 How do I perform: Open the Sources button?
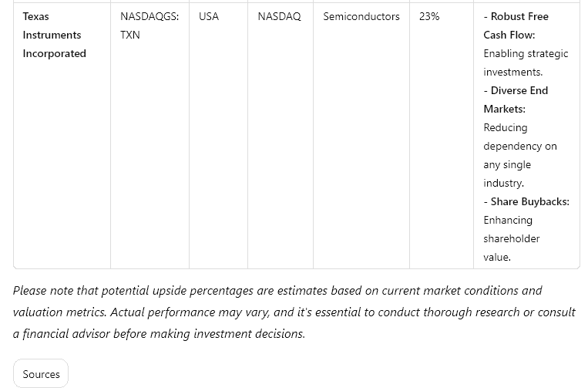point(41,374)
